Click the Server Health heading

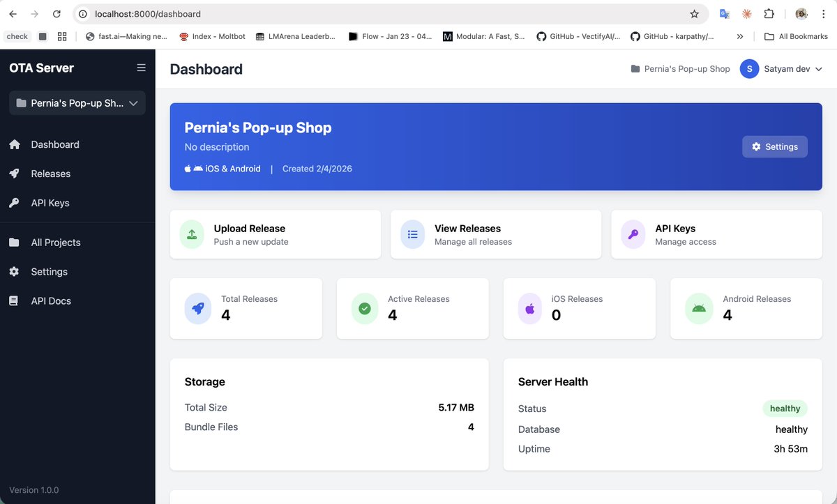point(553,382)
